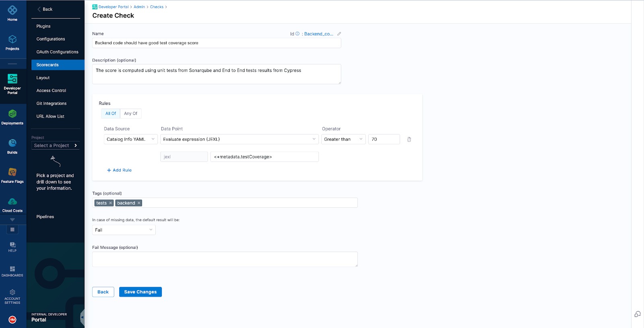Open the Scorecards menu item
This screenshot has height=328, width=644.
(x=58, y=65)
